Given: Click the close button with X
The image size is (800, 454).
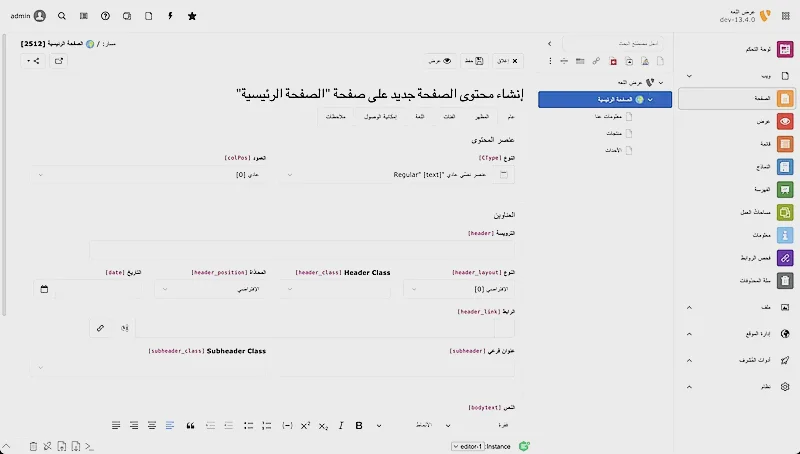Looking at the screenshot, I should click(x=508, y=61).
